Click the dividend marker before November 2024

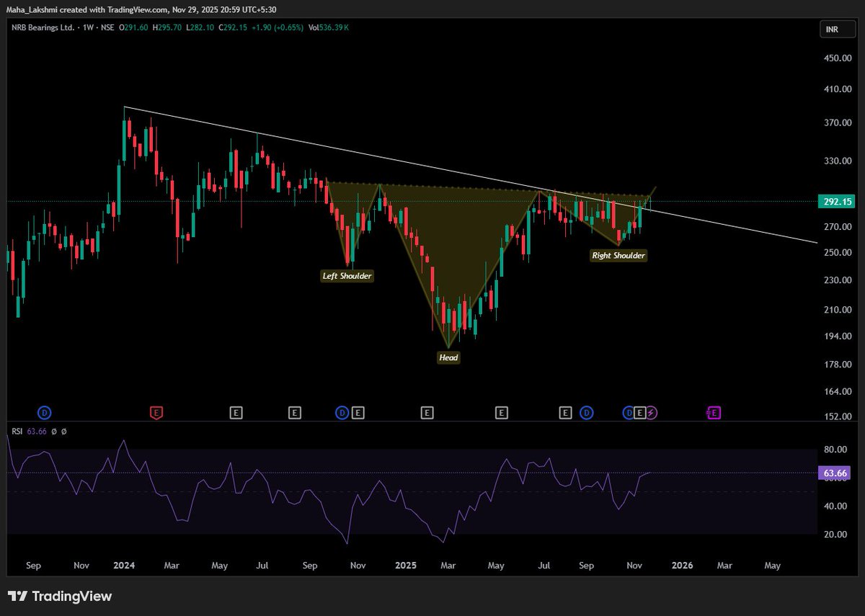(342, 413)
